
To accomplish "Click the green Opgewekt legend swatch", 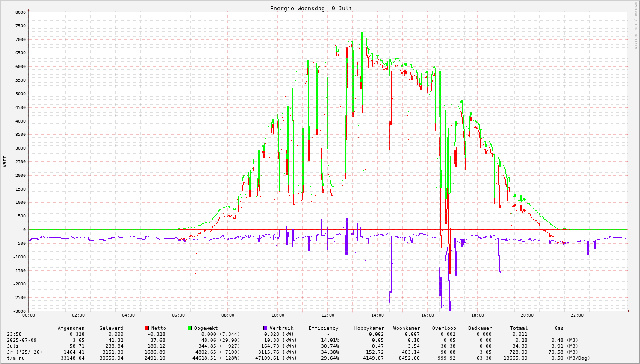I will 189,328.
